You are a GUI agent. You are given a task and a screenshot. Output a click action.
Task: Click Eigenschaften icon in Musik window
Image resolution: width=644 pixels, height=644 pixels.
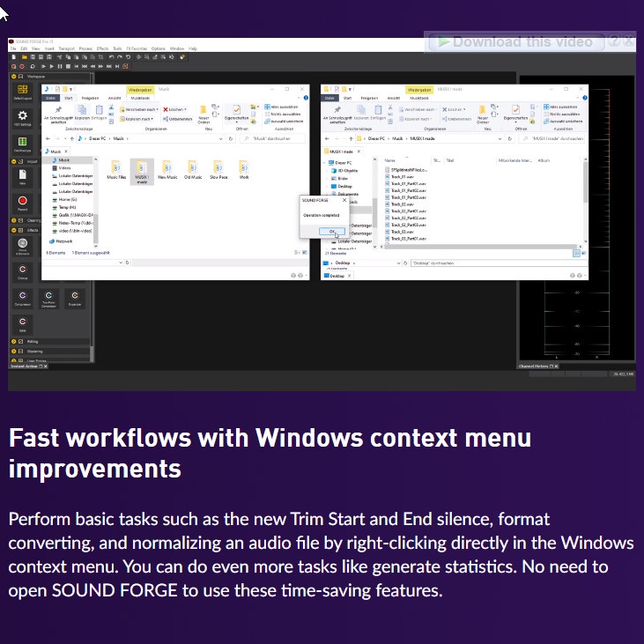point(236,113)
